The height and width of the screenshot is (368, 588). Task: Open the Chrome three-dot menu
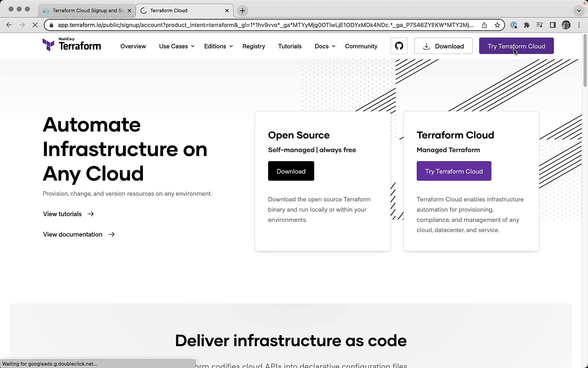pyautogui.click(x=579, y=25)
